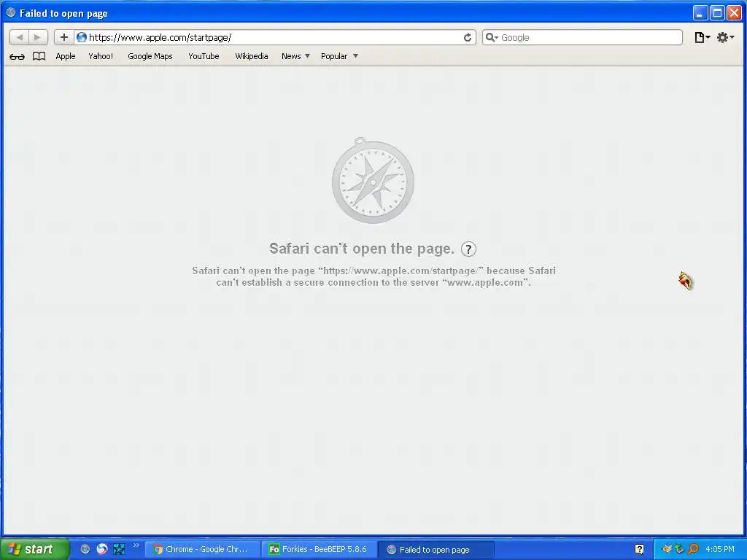The image size is (747, 560).
Task: Click the help question mark icon
Action: tap(468, 249)
